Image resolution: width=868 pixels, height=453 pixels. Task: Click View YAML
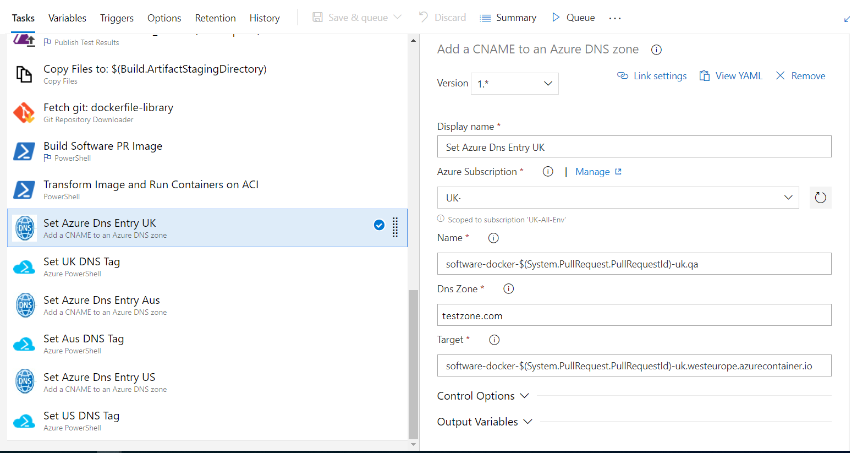click(731, 76)
